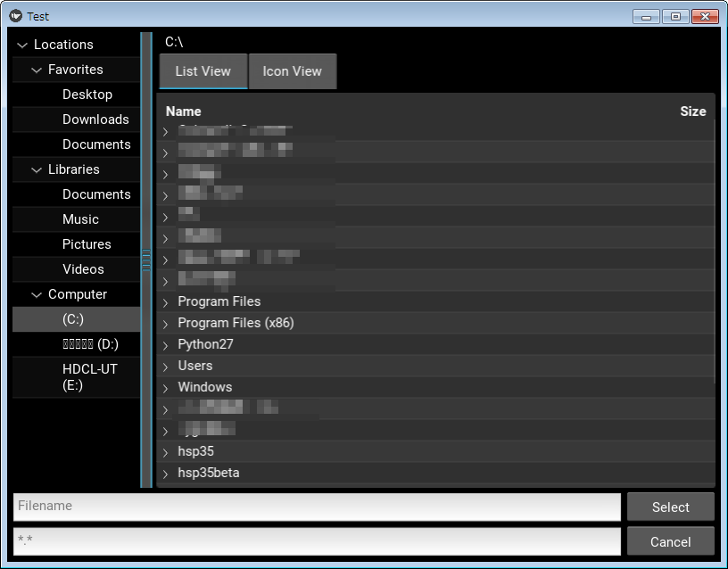Open Desktop from the Favorites sidebar
728x569 pixels.
click(89, 94)
